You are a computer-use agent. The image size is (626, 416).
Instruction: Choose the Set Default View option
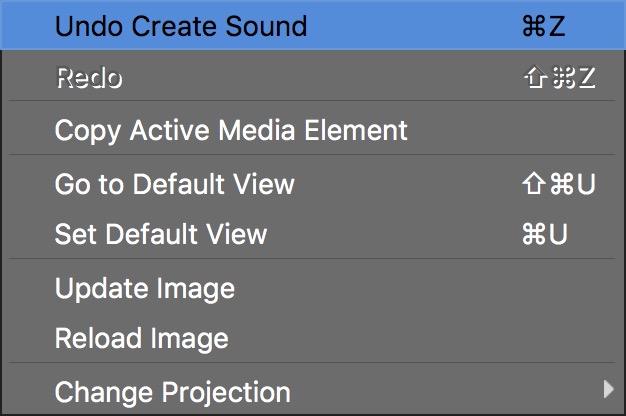pyautogui.click(x=161, y=235)
